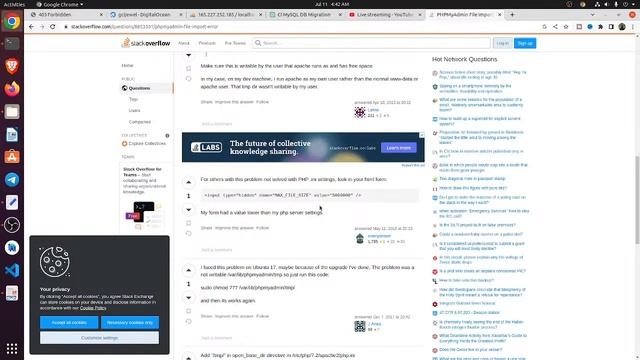Go back in Chrome
The image size is (640, 360).
[31, 27]
